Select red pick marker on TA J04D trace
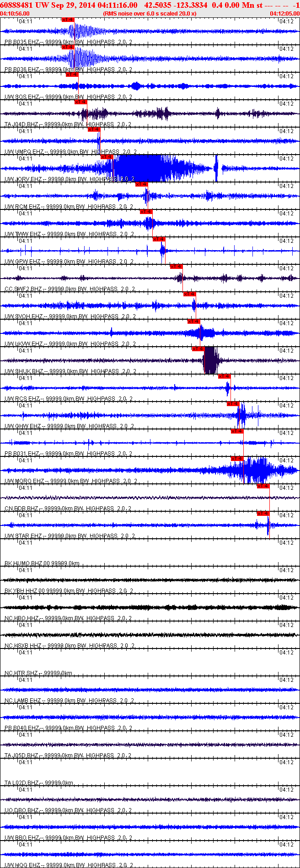This screenshot has height=868, width=300. [x=80, y=102]
